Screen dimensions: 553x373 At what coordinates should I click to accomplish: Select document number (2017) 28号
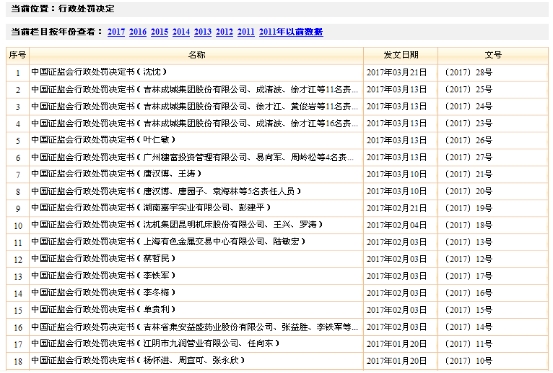[468, 73]
